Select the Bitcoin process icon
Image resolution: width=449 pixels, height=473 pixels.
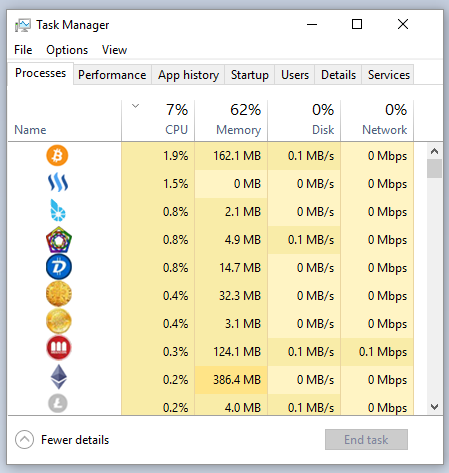click(x=57, y=155)
